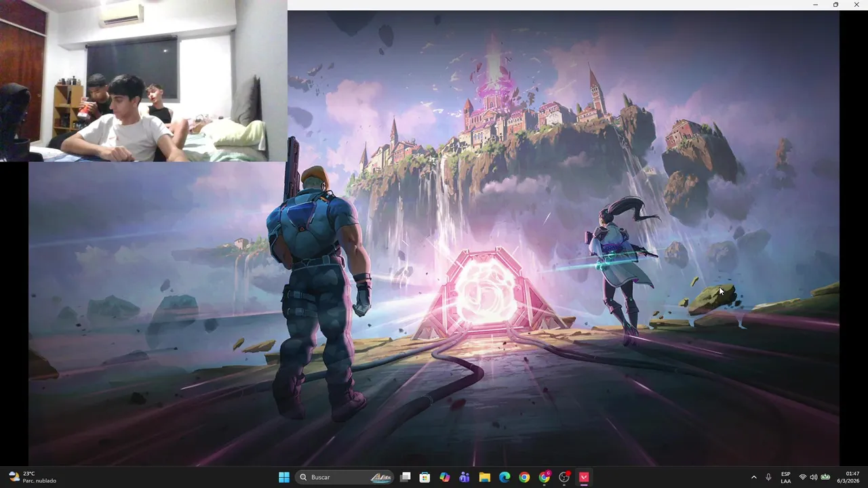Open the Chrome profile icon with badge
The image size is (868, 488).
click(x=545, y=477)
